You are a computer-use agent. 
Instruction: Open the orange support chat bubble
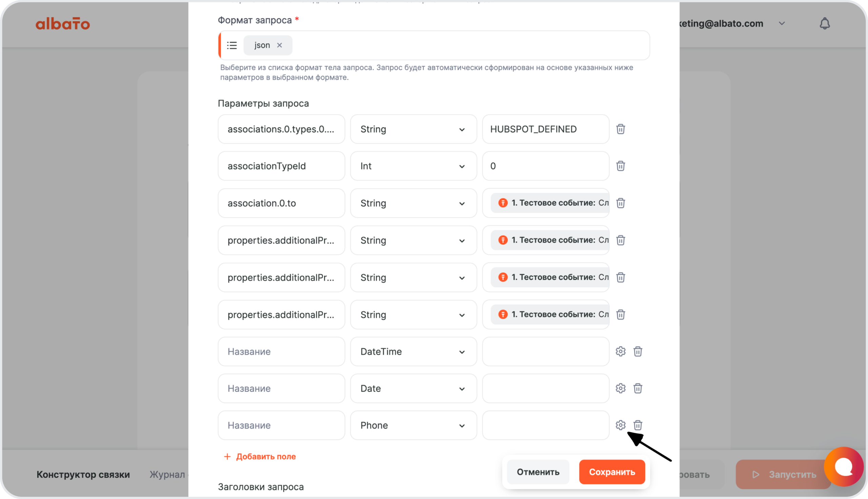tap(843, 466)
